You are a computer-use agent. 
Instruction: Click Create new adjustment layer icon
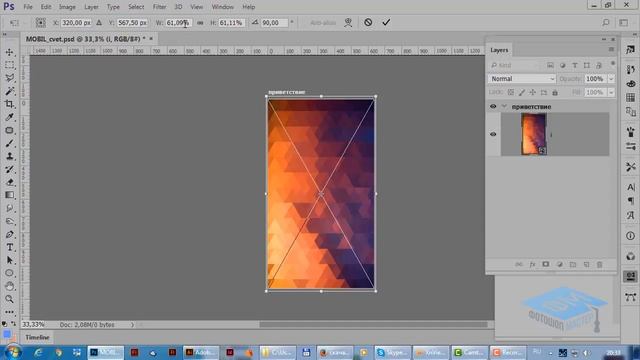click(x=560, y=264)
